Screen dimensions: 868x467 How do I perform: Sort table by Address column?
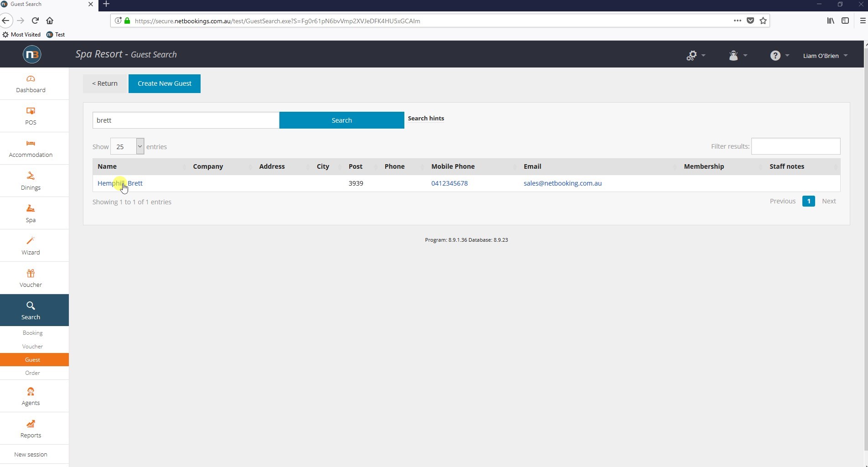[x=283, y=166]
